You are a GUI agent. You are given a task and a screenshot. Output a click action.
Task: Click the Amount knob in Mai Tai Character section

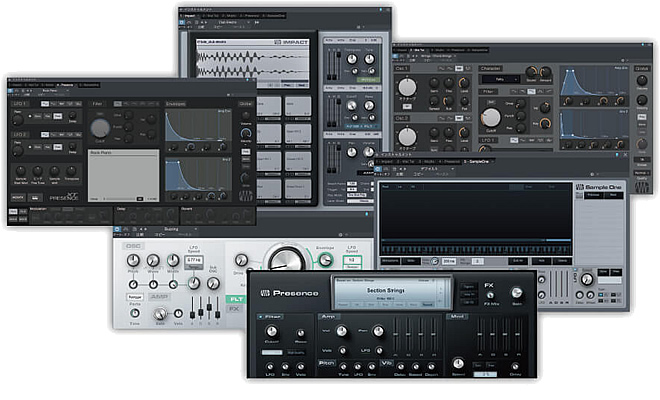546,72
